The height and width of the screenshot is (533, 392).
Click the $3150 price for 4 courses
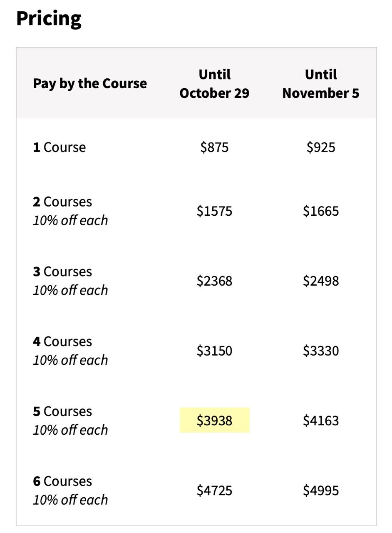click(214, 351)
